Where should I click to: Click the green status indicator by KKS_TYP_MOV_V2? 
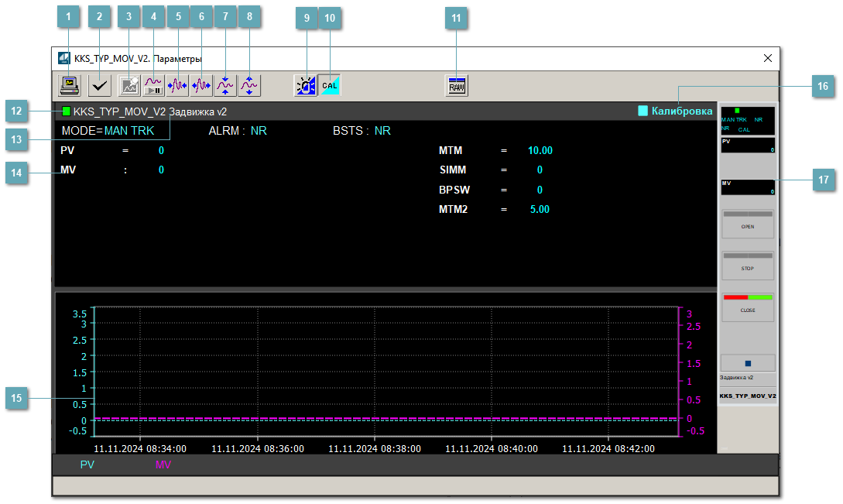tap(67, 111)
